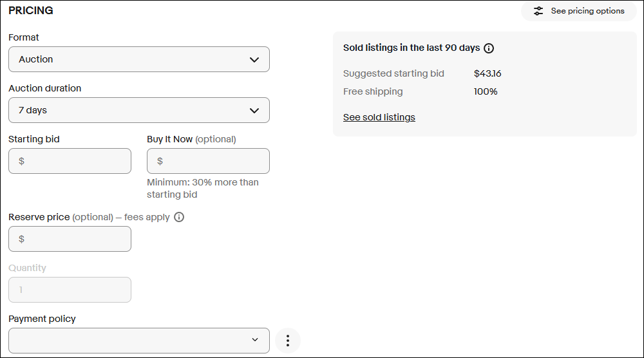Click info icon beside Sold listings heading
Screen dimensions: 644x358
tap(489, 48)
